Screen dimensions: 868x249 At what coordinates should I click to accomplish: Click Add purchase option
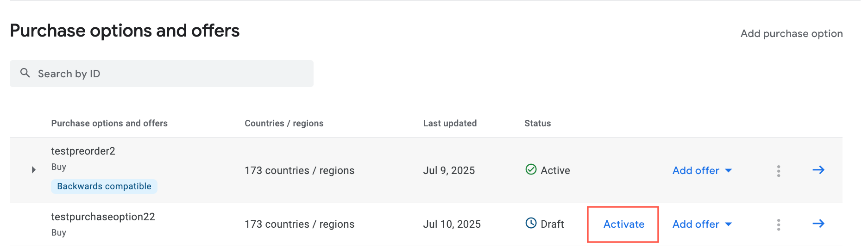point(792,33)
